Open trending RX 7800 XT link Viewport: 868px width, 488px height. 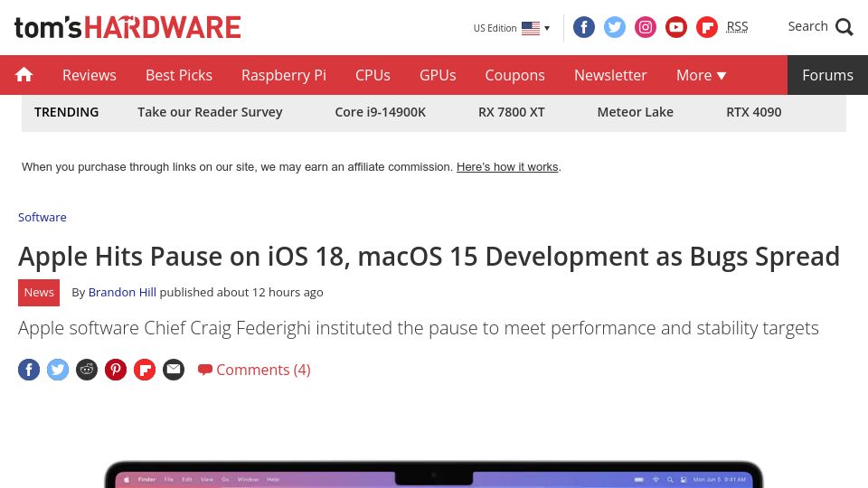coord(512,112)
